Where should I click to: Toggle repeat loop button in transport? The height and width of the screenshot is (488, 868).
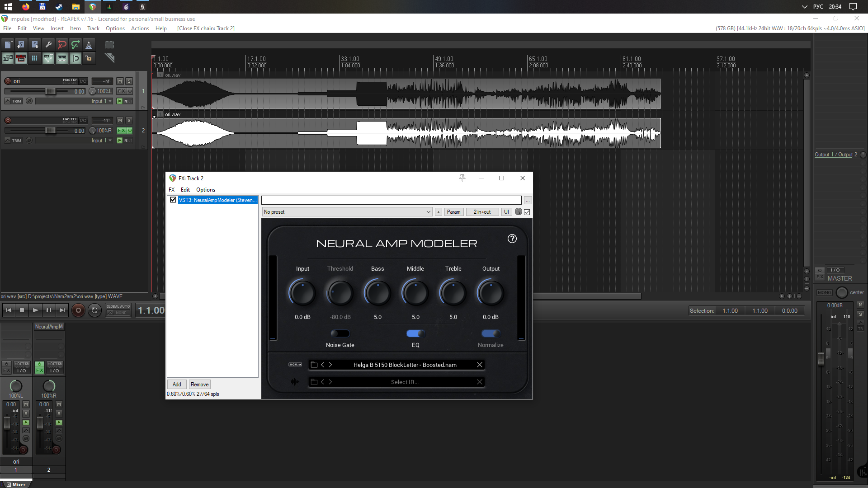coord(94,310)
